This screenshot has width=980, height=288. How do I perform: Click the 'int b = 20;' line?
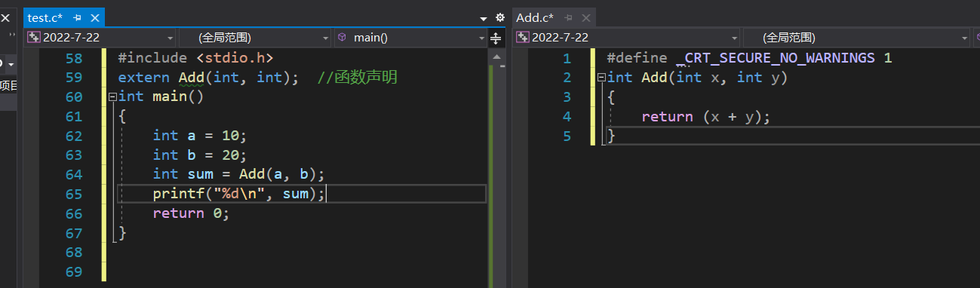[200, 155]
